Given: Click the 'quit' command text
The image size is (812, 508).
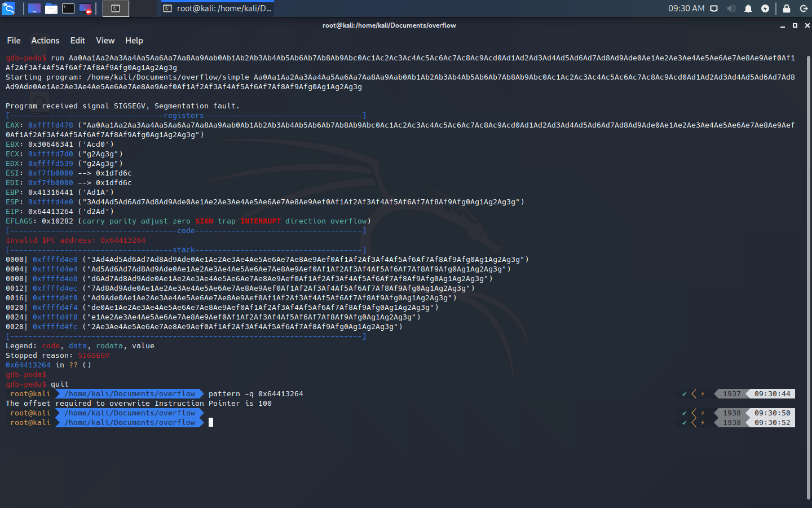Looking at the screenshot, I should tap(60, 384).
